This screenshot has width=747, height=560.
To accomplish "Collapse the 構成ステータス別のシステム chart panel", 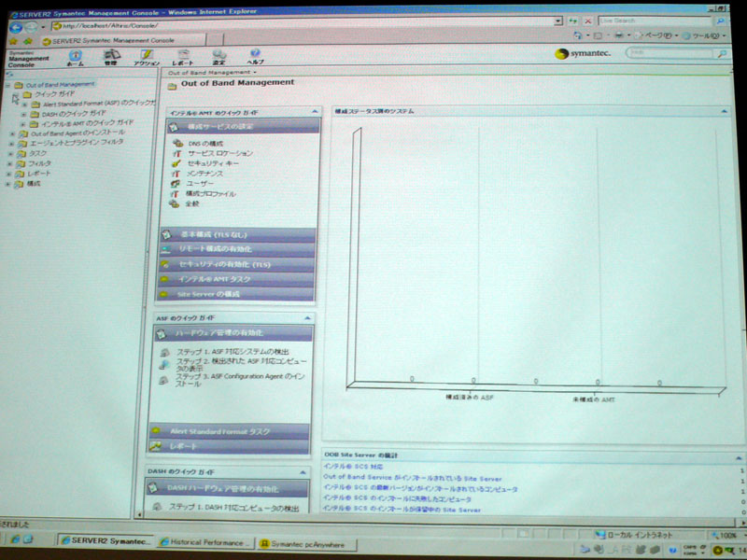I will 725,111.
